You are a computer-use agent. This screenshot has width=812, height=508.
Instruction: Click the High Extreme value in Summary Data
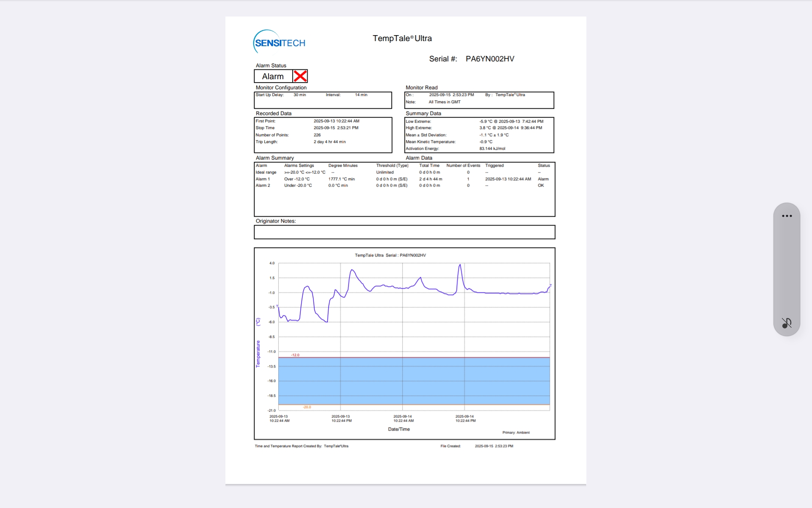(x=510, y=128)
